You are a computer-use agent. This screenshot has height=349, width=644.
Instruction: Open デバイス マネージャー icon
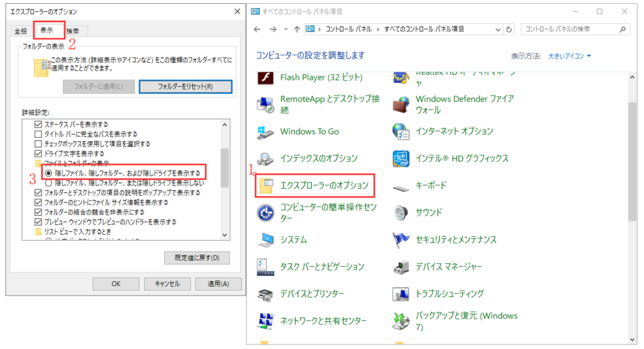click(401, 267)
